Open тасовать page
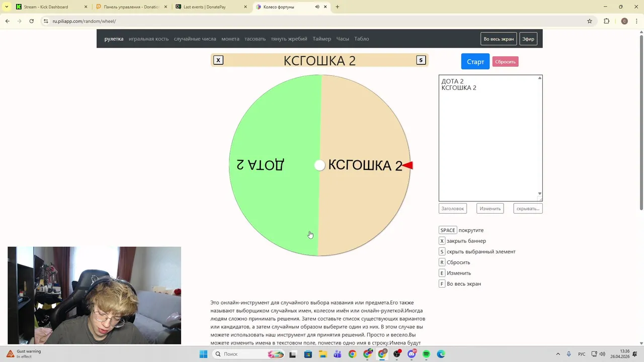Image resolution: width=644 pixels, height=362 pixels. (255, 39)
